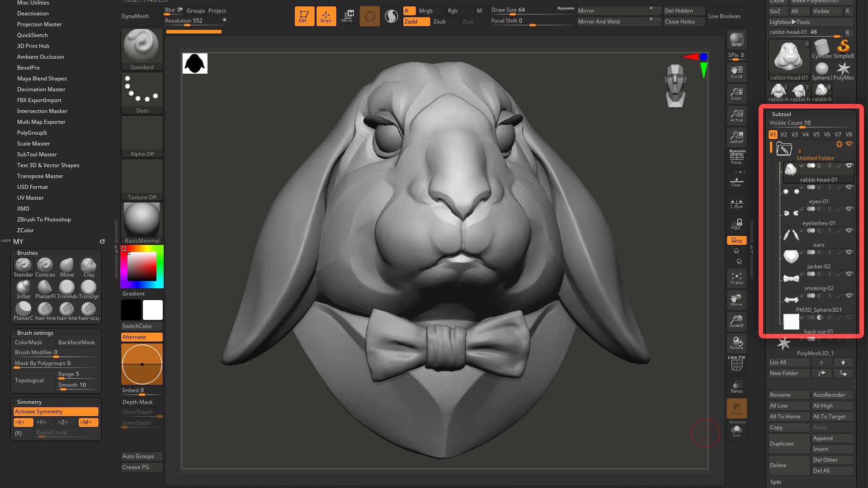Screen dimensions: 868x488
Task: Click the BPR render button
Action: [736, 40]
